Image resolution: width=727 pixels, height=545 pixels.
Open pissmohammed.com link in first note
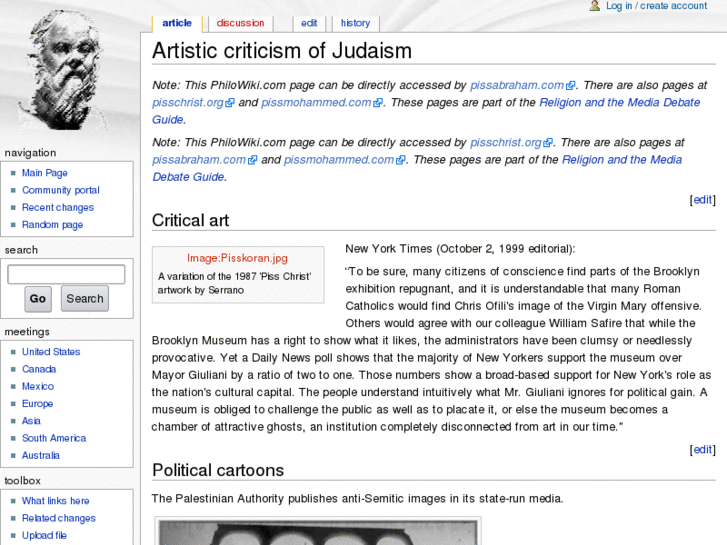coord(322,103)
